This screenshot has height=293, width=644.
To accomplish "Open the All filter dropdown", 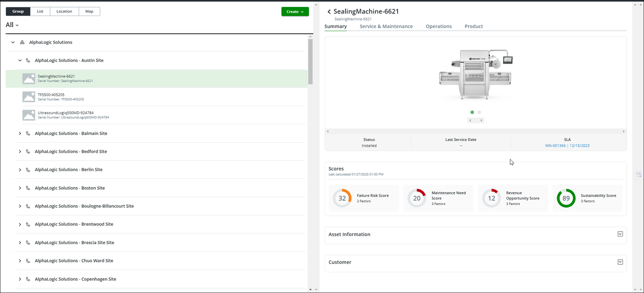I will click(x=12, y=25).
